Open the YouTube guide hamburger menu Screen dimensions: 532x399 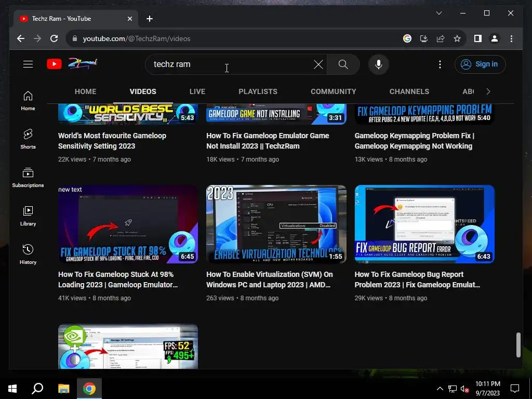28,64
